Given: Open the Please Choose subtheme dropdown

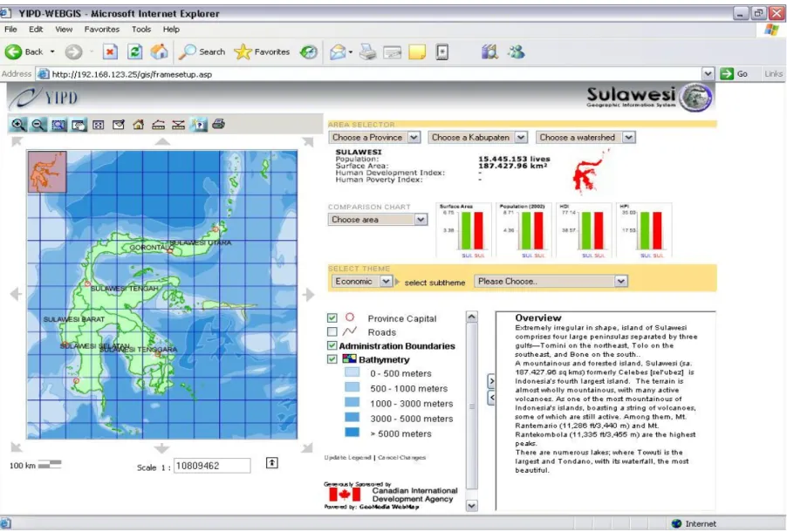Looking at the screenshot, I should [551, 282].
